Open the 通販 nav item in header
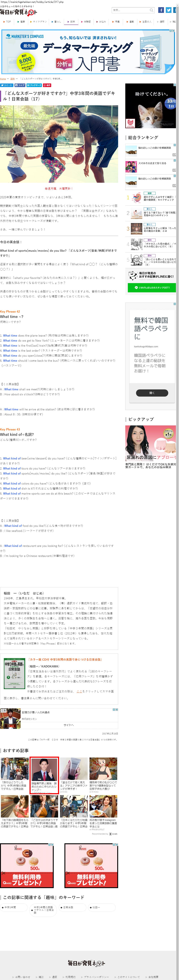Viewport: 179px width, 980px height. point(161,22)
